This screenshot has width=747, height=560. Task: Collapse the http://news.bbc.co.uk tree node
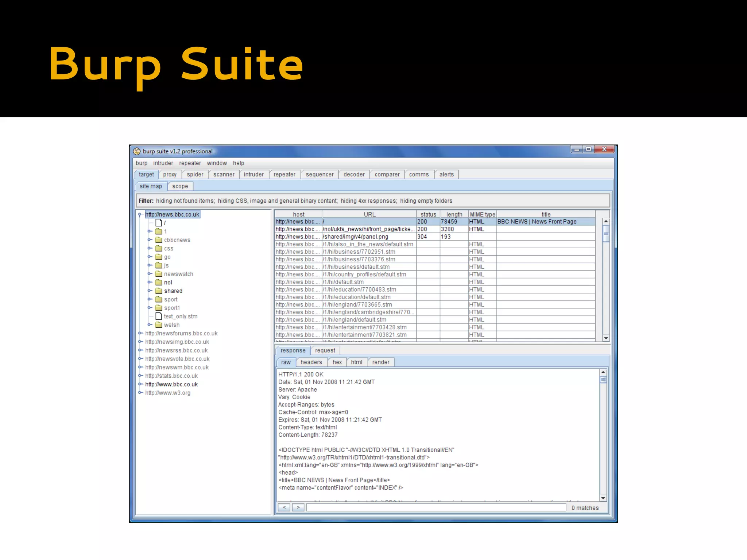tap(139, 215)
